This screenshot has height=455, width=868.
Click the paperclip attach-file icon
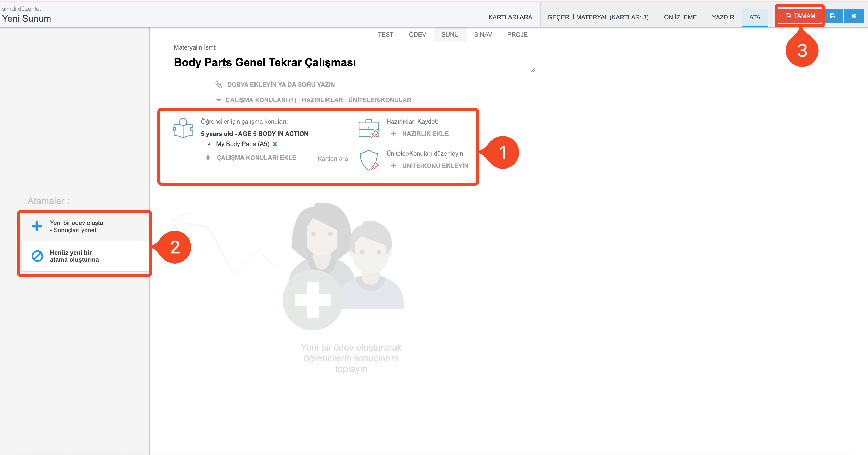click(219, 85)
